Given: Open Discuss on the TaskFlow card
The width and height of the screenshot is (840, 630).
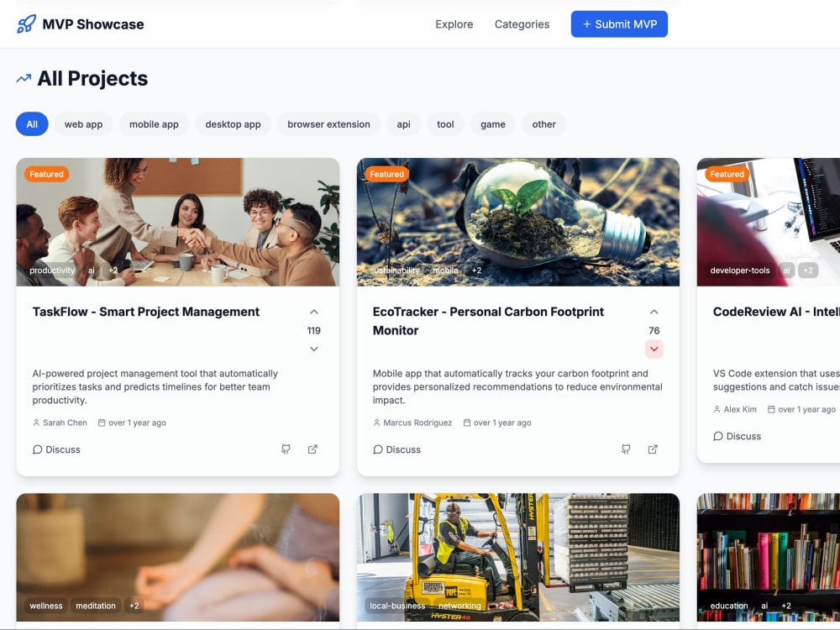Looking at the screenshot, I should pos(56,449).
